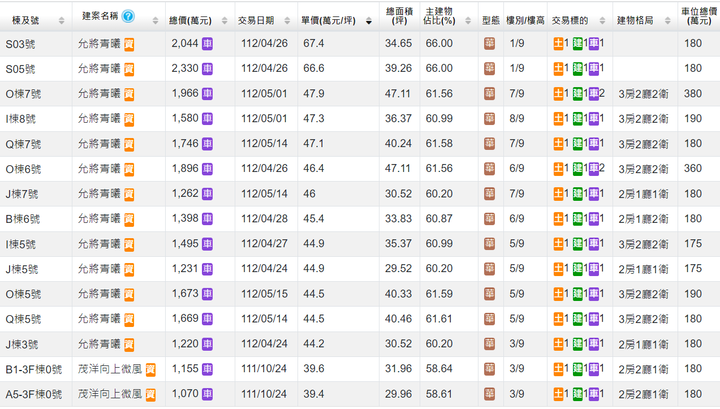Click the orange 買 badge in S03號 row

pyautogui.click(x=129, y=45)
